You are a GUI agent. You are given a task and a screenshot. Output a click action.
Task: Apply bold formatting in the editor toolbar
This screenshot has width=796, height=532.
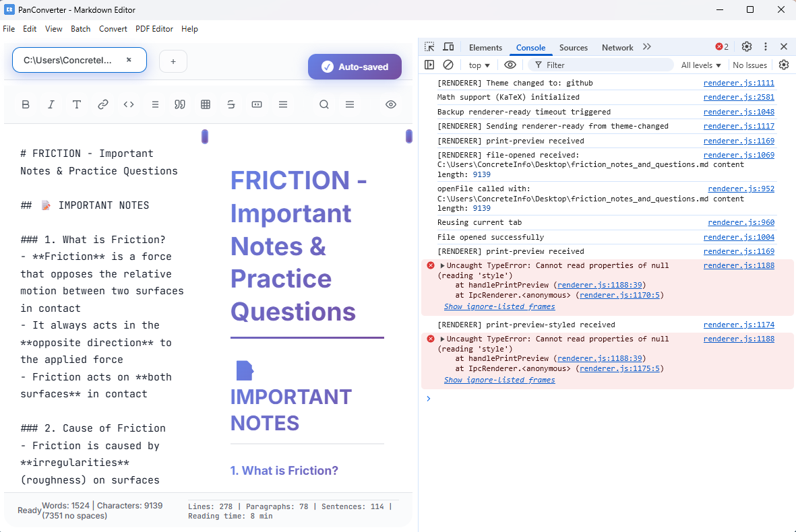click(x=26, y=104)
